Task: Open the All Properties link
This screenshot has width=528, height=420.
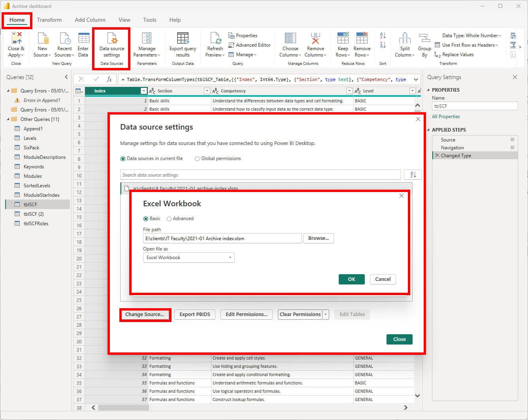Action: (x=446, y=117)
